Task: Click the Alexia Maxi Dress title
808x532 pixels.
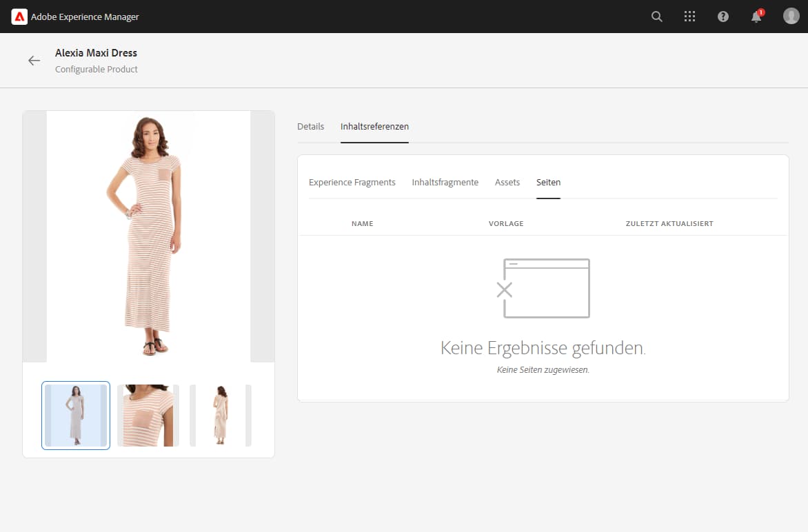Action: point(96,52)
